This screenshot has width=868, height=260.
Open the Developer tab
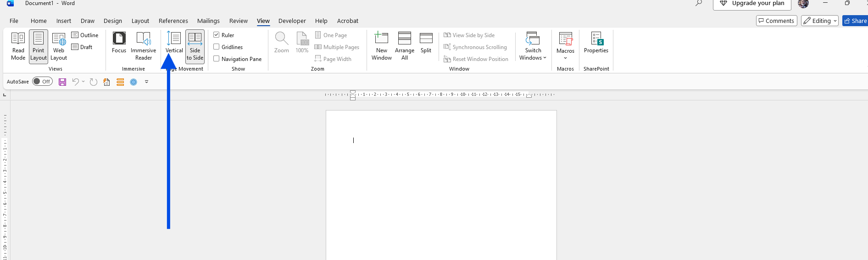[292, 21]
